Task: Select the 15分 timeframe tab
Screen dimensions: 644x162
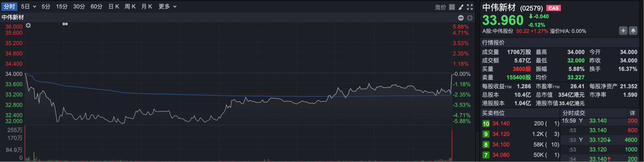Action: 61,7
